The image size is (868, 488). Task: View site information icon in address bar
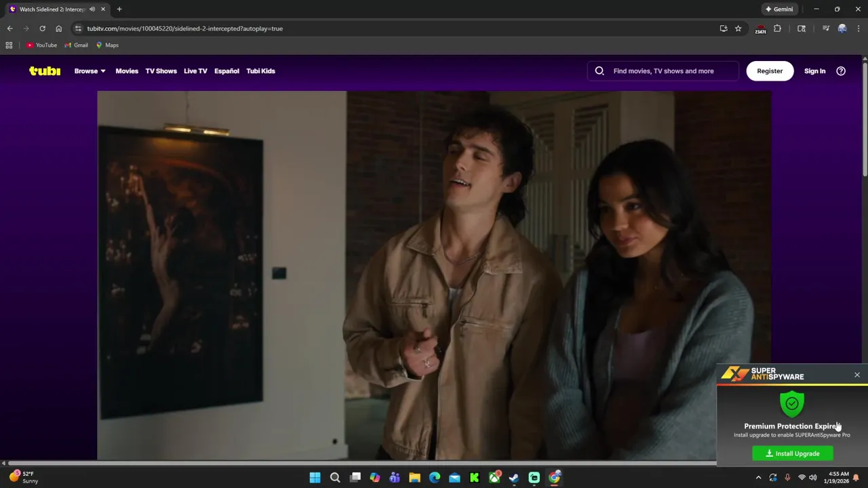click(78, 28)
